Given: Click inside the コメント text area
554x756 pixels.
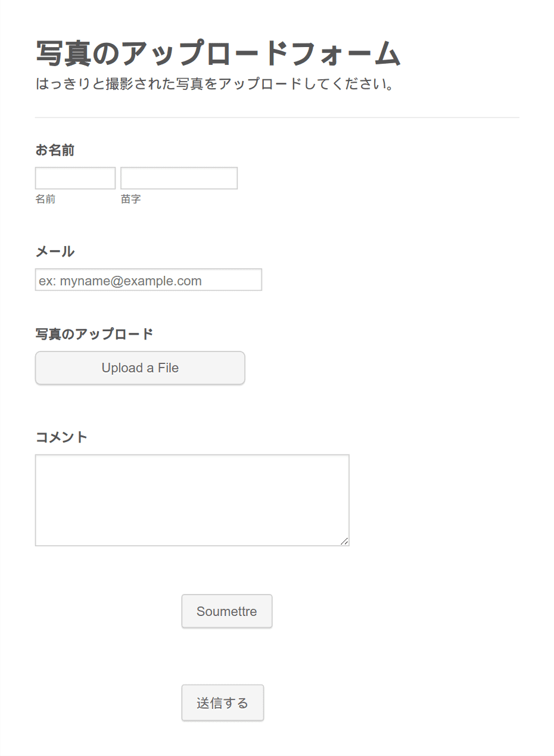Looking at the screenshot, I should click(192, 500).
